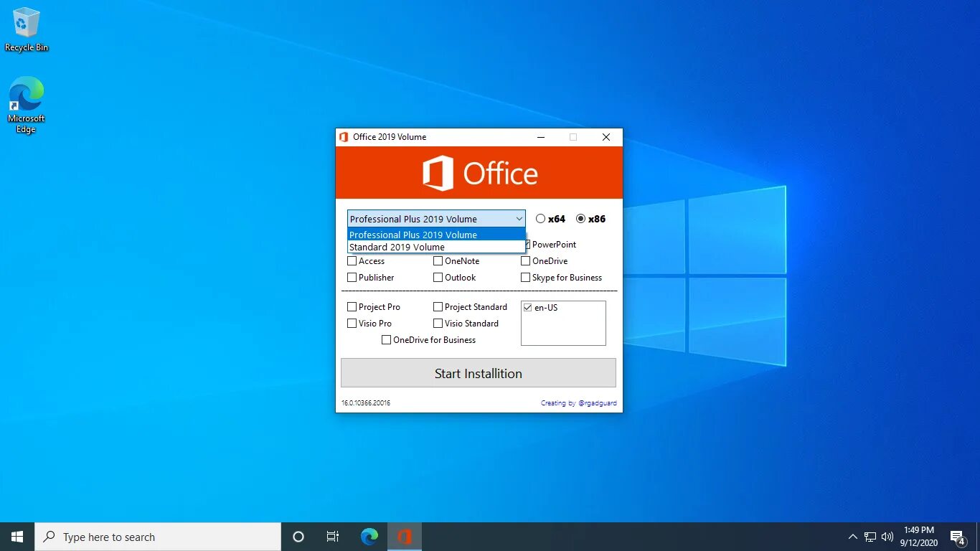Open the notification center icon

coord(958,537)
